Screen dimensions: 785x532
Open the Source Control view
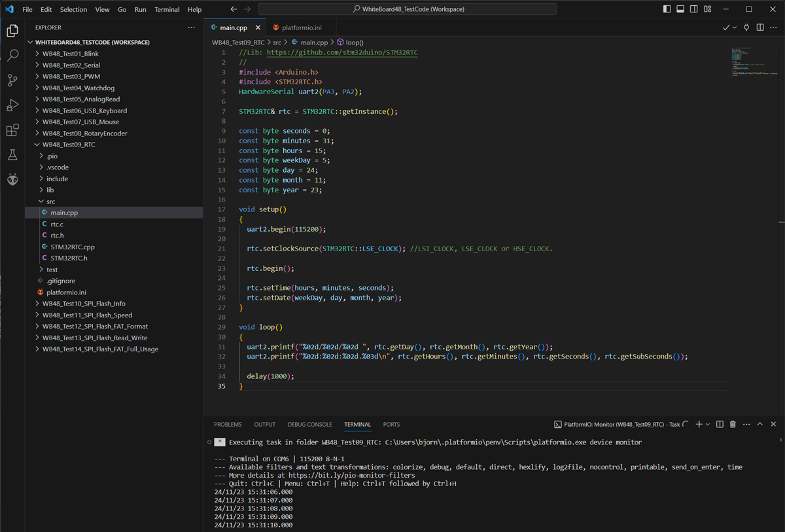pos(12,80)
